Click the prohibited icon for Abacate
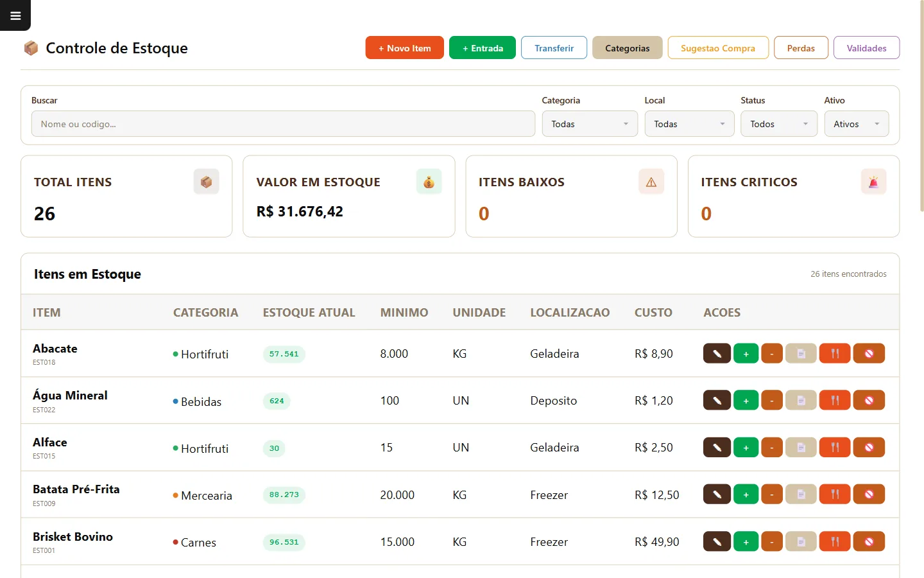924x578 pixels. [869, 353]
